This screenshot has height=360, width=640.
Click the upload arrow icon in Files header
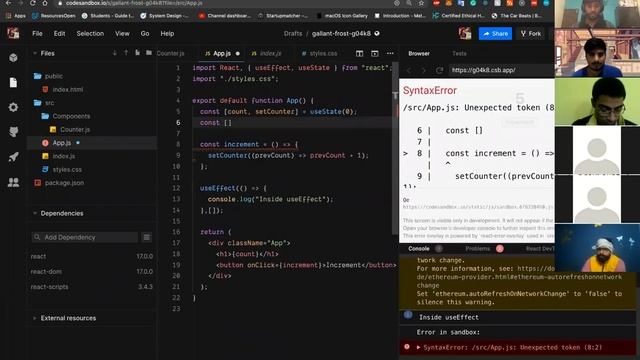[x=126, y=53]
